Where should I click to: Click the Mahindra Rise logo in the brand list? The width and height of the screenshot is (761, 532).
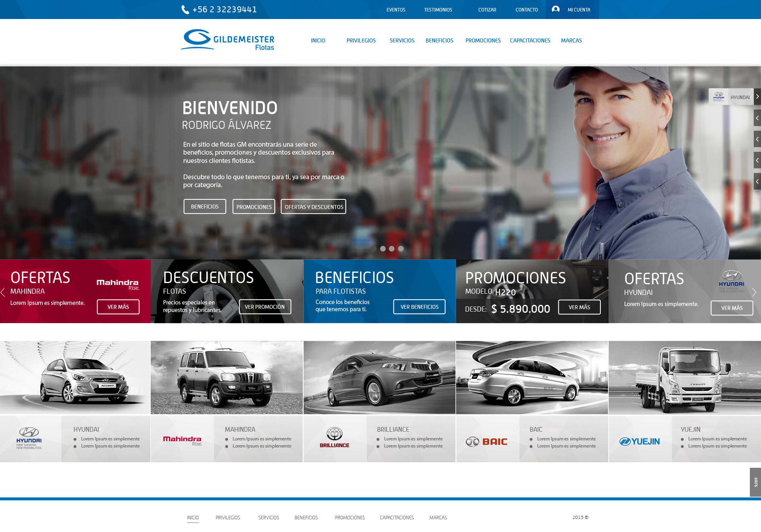[x=182, y=440]
